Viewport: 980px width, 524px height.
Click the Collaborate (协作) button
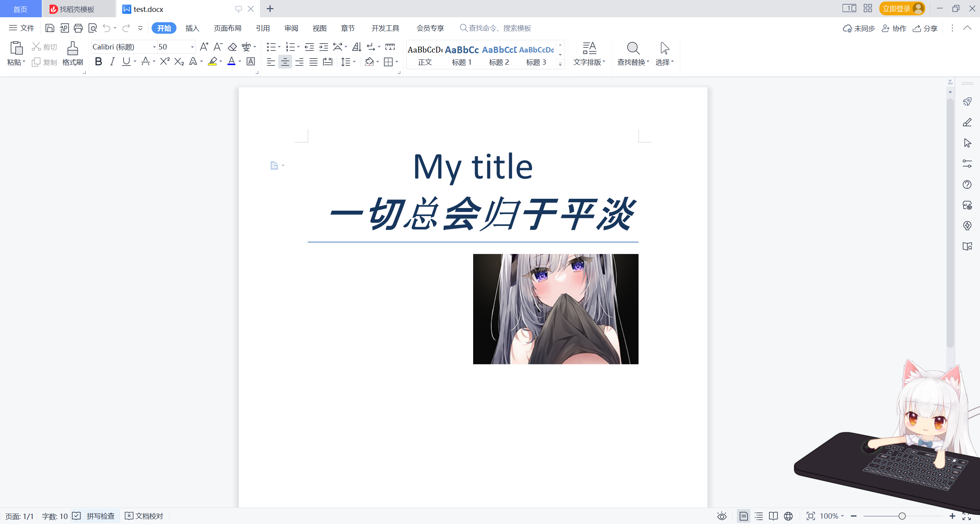coord(894,28)
